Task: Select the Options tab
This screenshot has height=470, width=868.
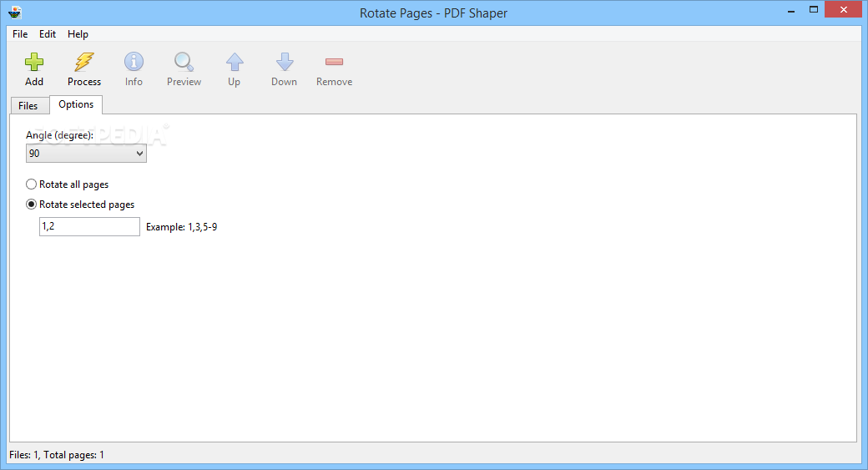Action: [x=76, y=104]
